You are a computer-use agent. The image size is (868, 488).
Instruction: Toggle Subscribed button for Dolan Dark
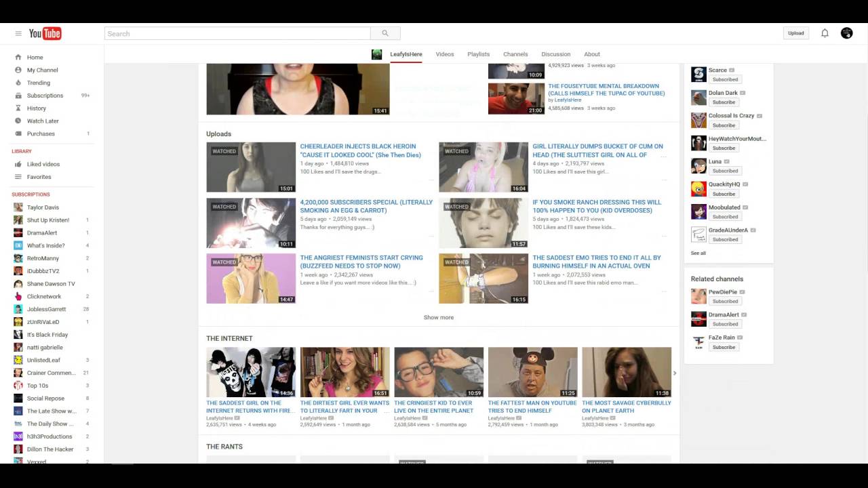tap(725, 102)
